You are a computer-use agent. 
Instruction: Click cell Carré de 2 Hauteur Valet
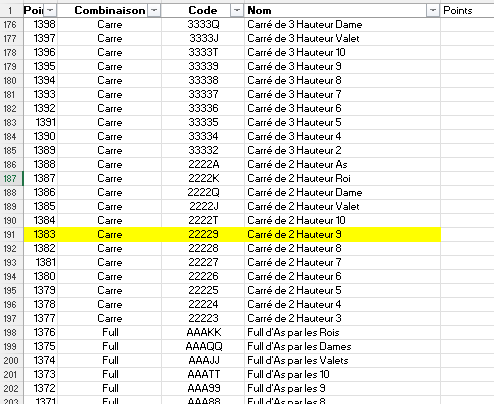pos(342,207)
